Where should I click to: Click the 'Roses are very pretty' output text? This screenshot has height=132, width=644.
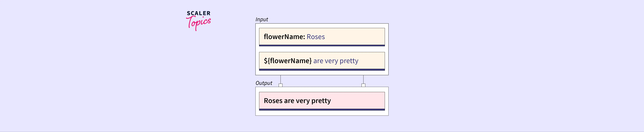point(297,101)
